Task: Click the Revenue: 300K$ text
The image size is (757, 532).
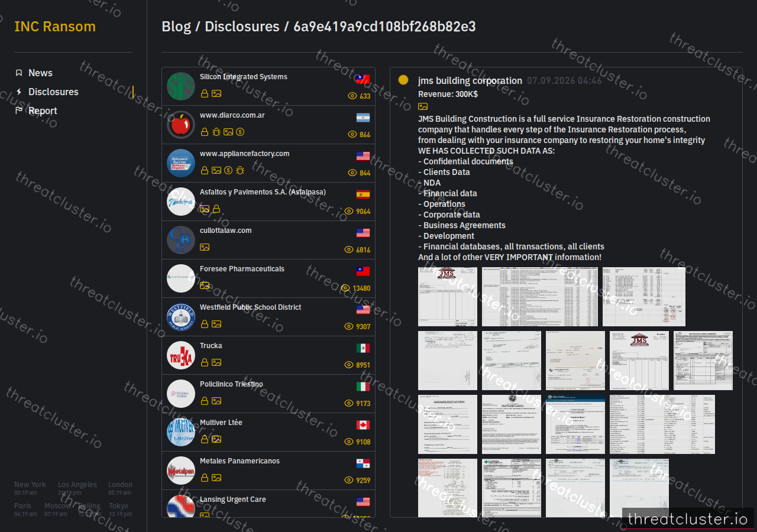Action: [448, 94]
